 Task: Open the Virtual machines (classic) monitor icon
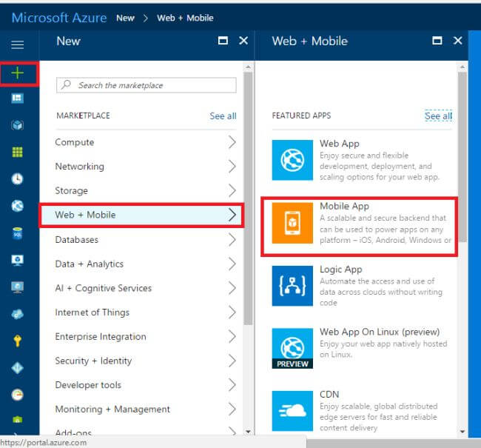pos(18,260)
